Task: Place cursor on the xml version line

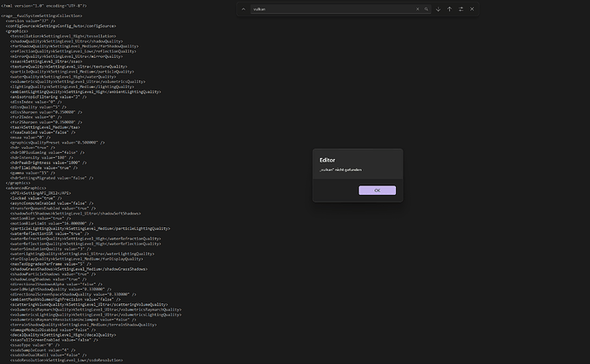Action: 43,5
